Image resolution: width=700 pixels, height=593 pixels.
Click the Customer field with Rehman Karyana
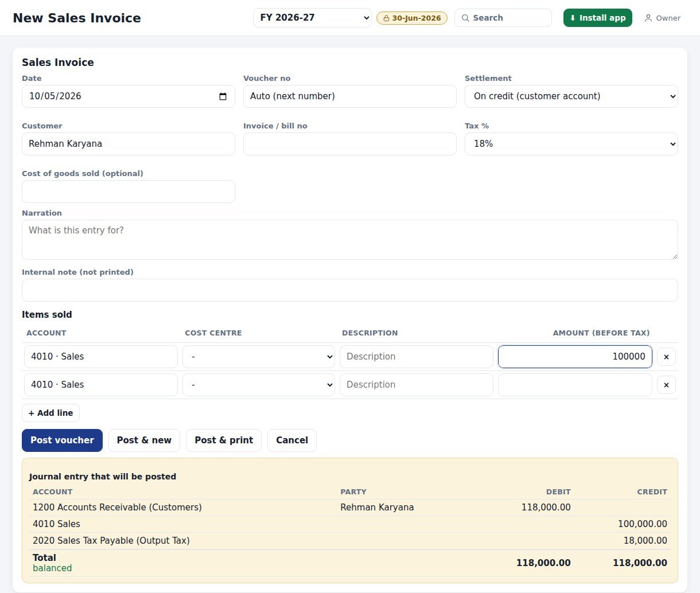129,144
